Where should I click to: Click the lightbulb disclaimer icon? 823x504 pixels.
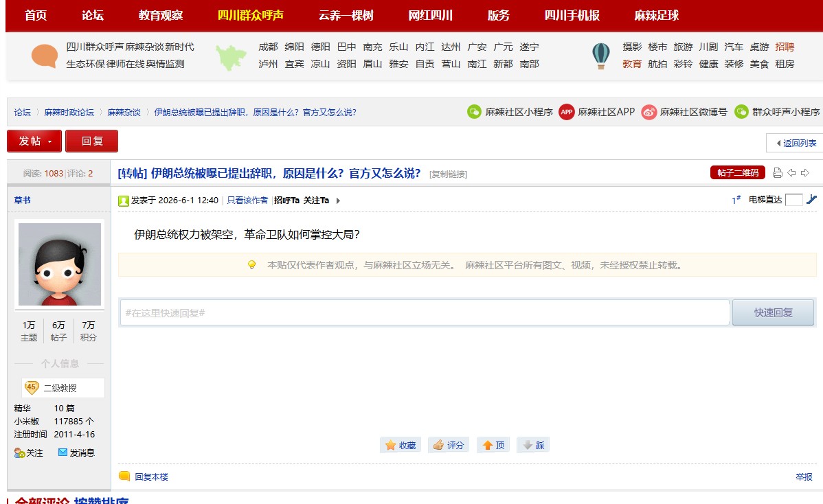(x=252, y=265)
